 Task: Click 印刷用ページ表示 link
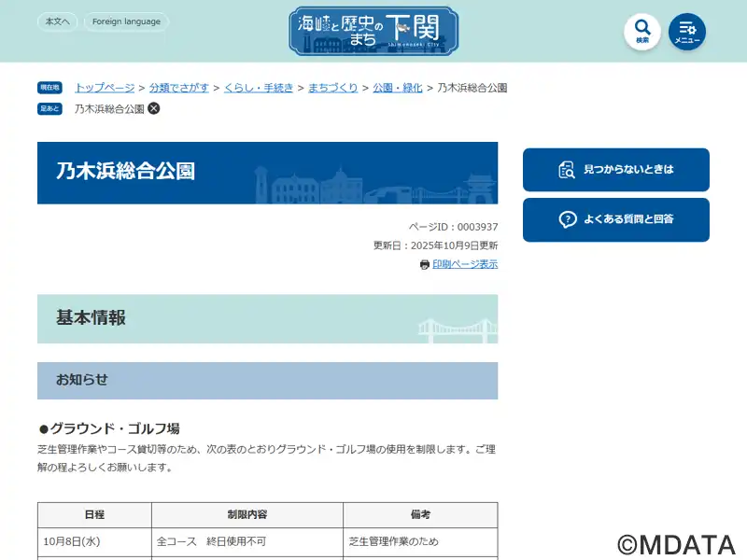[x=465, y=265]
